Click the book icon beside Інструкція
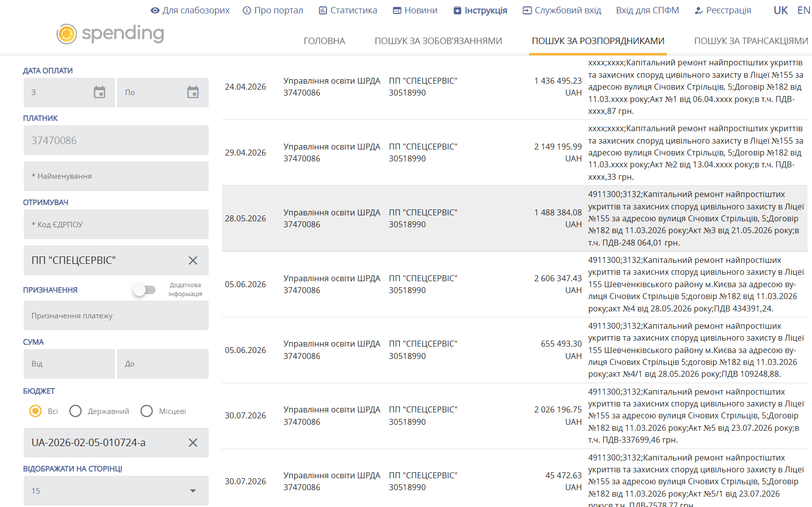Viewport: 812px width, 507px height. (x=457, y=10)
